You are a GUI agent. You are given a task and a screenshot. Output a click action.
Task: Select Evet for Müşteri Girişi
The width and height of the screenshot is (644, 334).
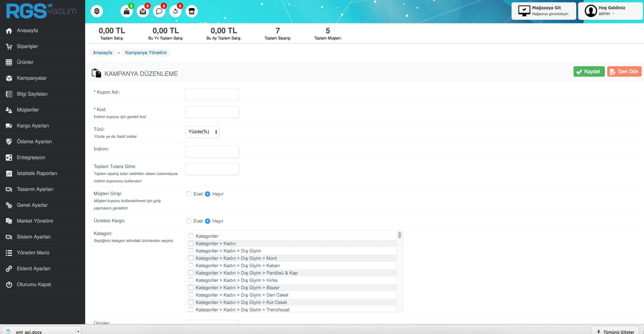click(x=189, y=194)
